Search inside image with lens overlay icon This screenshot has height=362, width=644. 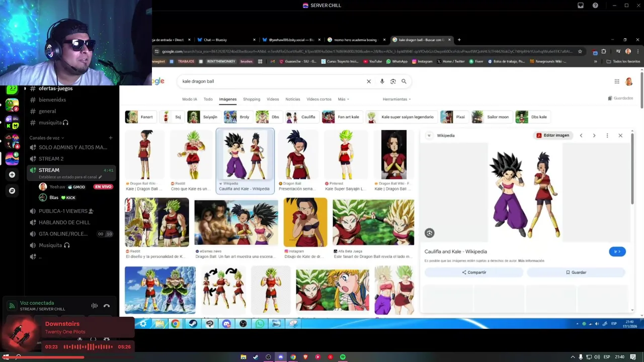tap(429, 233)
